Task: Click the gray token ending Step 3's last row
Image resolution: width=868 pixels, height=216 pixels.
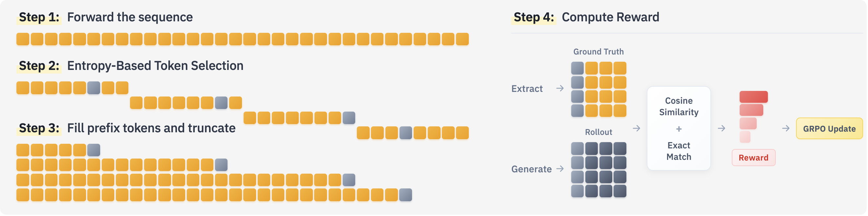Action: (406, 195)
